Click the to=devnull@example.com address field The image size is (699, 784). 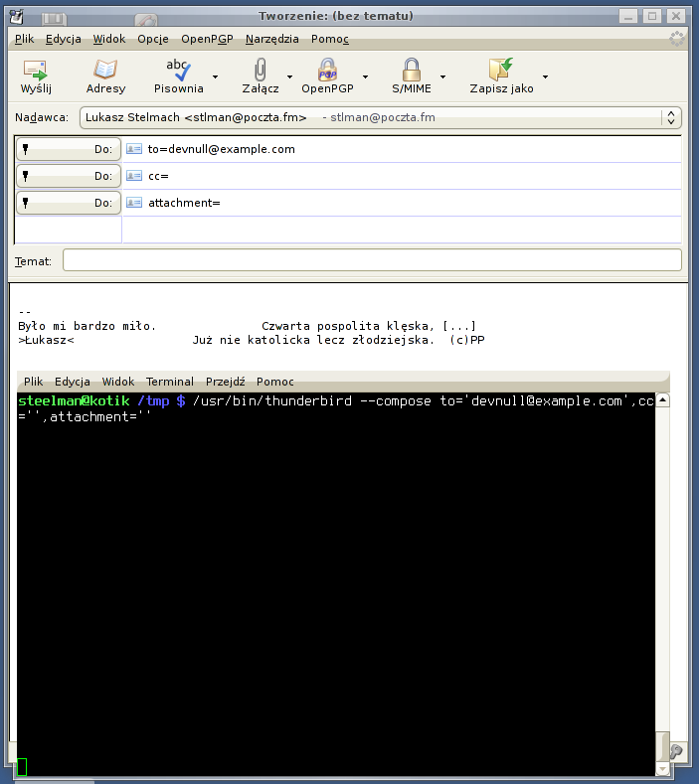point(402,149)
